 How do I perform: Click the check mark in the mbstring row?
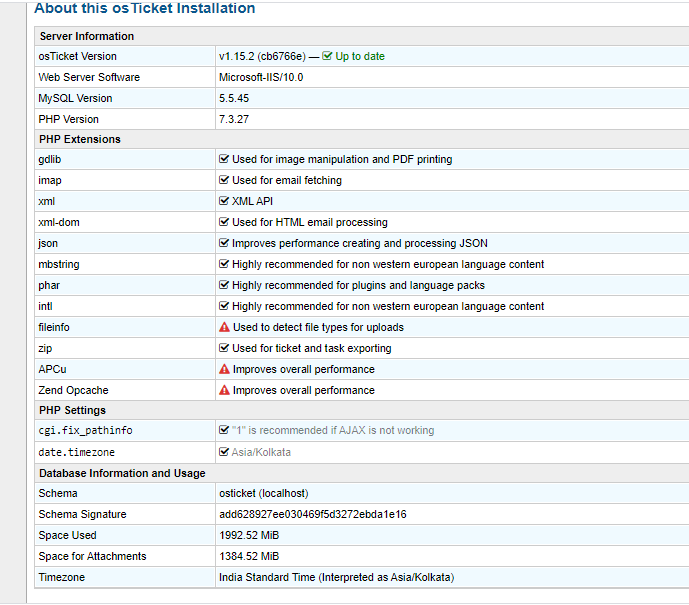pyautogui.click(x=225, y=264)
